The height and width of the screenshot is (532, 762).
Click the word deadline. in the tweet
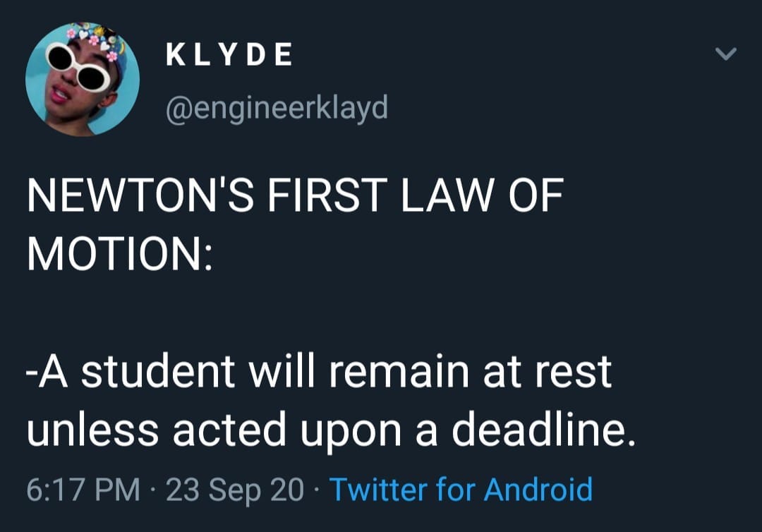544,429
